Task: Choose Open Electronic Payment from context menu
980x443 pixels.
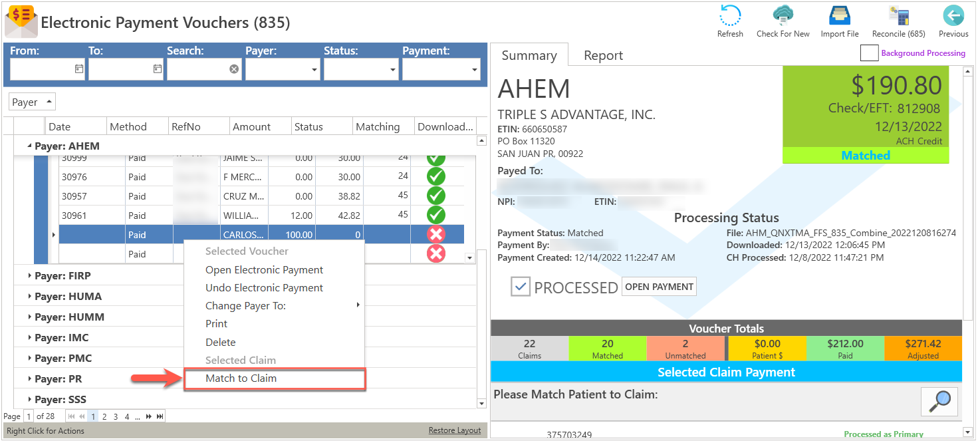Action: click(274, 270)
